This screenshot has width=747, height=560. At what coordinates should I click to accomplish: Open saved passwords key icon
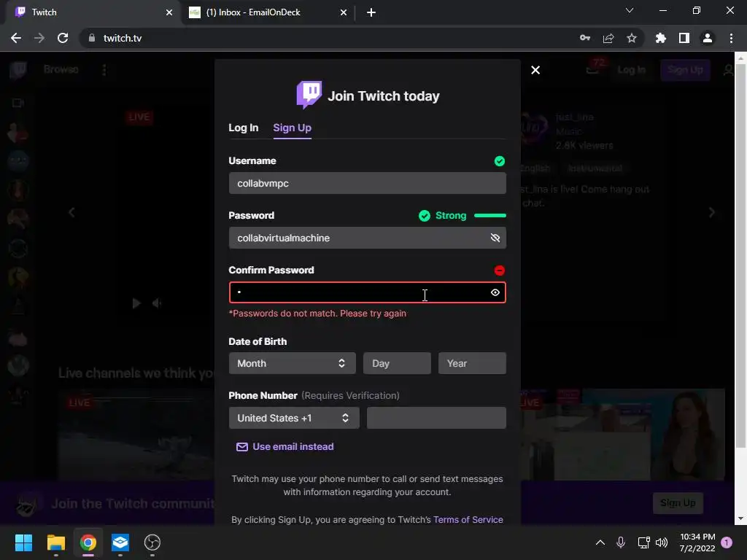click(585, 38)
